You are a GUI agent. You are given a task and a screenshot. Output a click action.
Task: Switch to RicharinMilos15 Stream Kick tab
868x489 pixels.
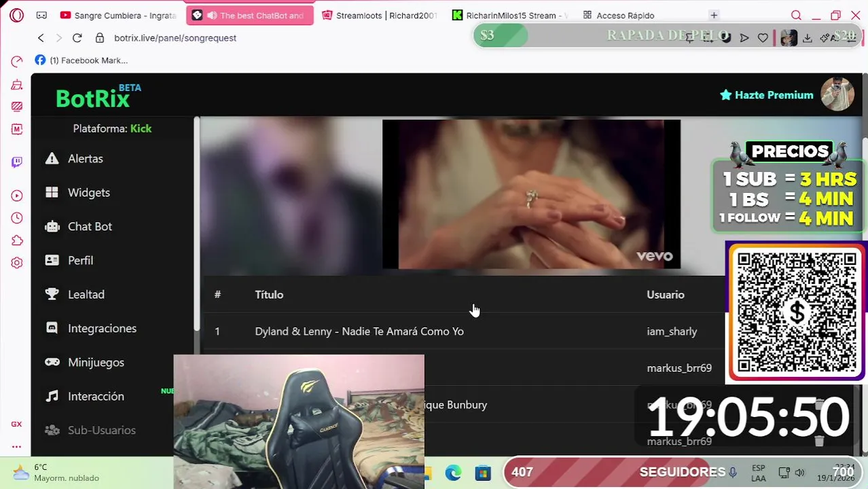click(511, 15)
